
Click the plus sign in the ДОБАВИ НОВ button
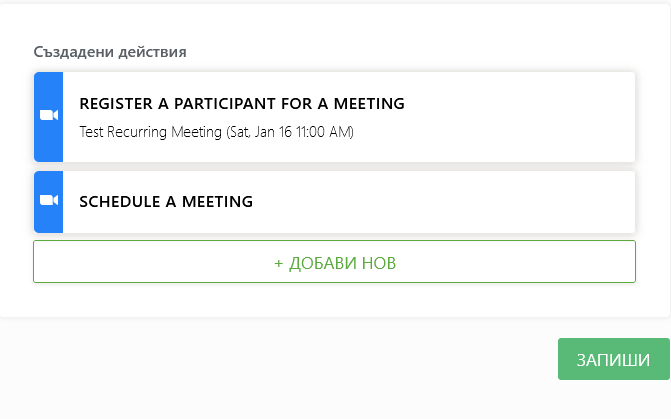(279, 263)
